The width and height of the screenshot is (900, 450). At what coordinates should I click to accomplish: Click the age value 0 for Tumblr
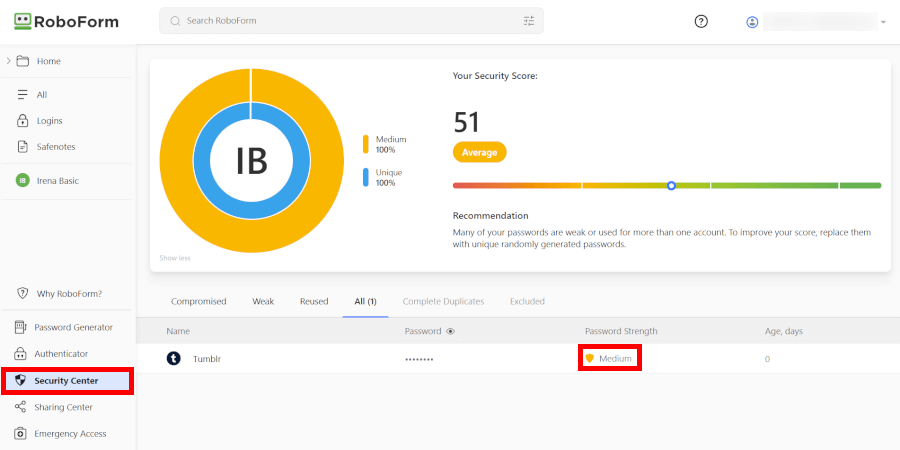tap(767, 359)
